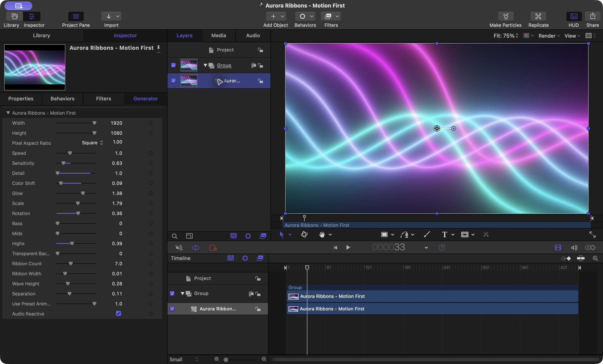Toggle Auror... layer checkbox in Layers list
Screen dimensions: 603x364
(x=173, y=81)
